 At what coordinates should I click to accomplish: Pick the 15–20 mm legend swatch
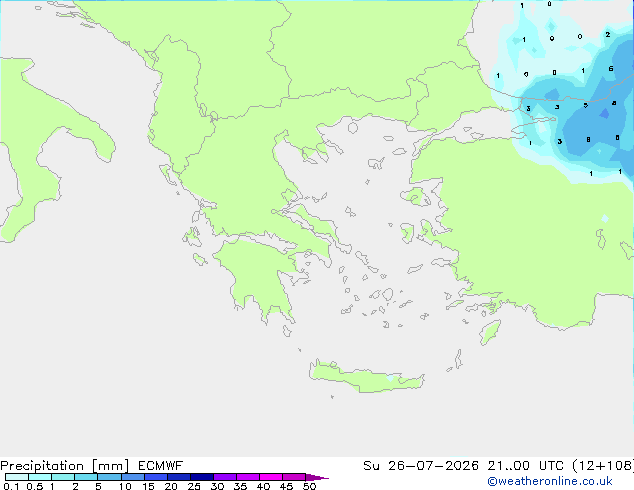(x=156, y=477)
